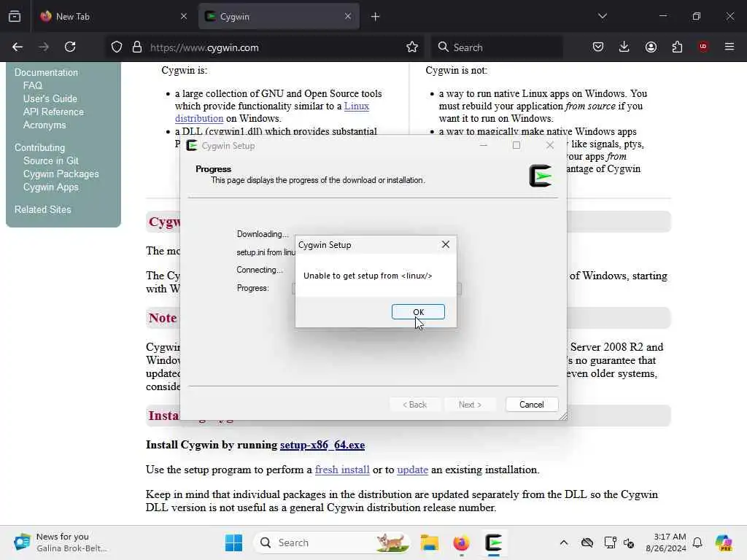Close the New Tab tab
This screenshot has width=747, height=560.
[184, 16]
